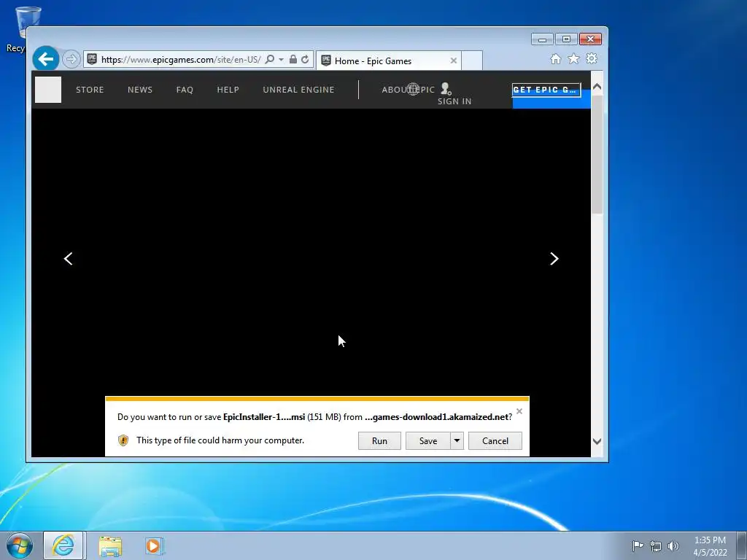
Task: Click the vertical scrollbar thumb
Action: tap(597, 155)
